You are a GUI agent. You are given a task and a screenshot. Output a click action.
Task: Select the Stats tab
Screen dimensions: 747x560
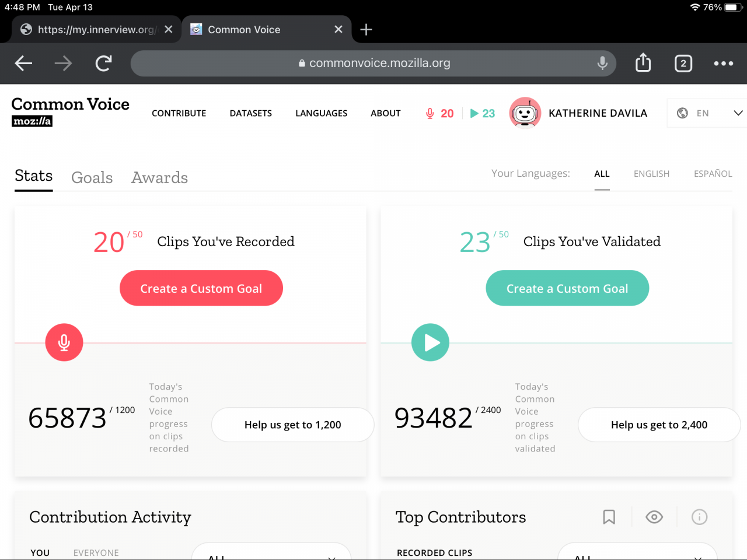pos(33,176)
